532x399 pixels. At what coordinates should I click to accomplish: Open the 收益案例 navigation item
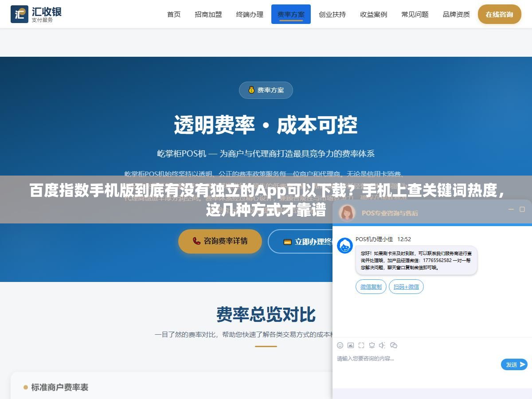374,14
